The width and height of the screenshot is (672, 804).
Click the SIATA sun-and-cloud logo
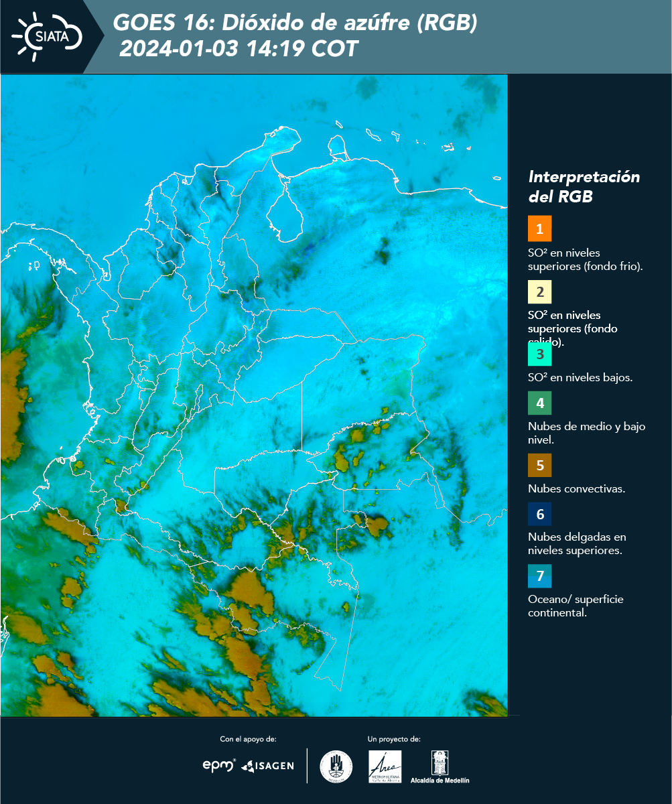click(47, 36)
